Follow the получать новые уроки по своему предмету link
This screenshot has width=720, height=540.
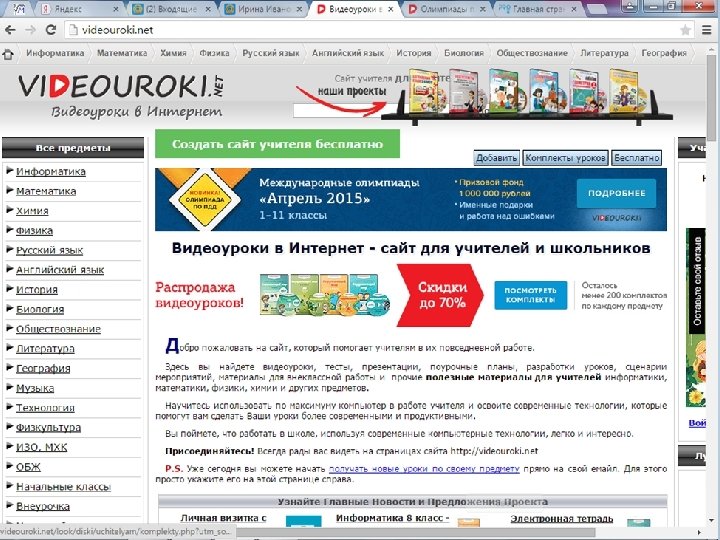[x=424, y=469]
